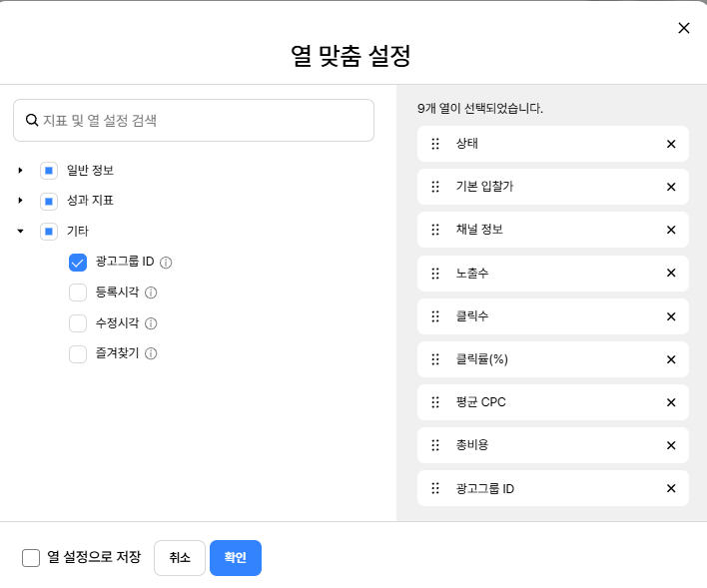Image resolution: width=707 pixels, height=588 pixels.
Task: Show info tooltip for 등록시각
Action: pos(151,293)
